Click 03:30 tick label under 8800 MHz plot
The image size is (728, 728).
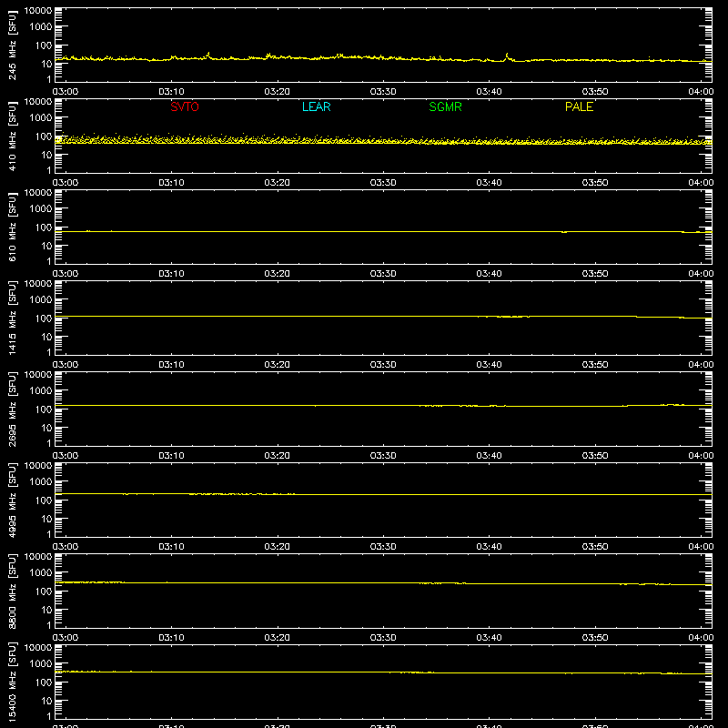(383, 638)
